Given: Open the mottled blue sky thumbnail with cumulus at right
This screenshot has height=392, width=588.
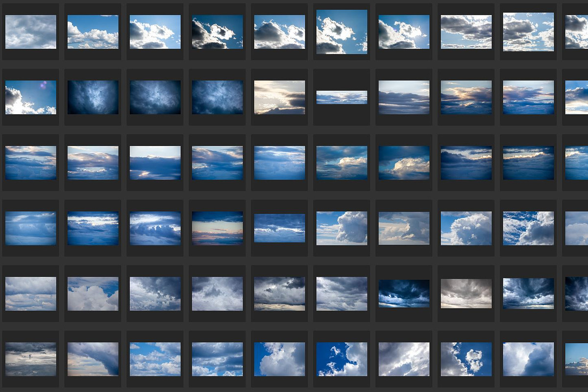Looking at the screenshot, I should 528,228.
